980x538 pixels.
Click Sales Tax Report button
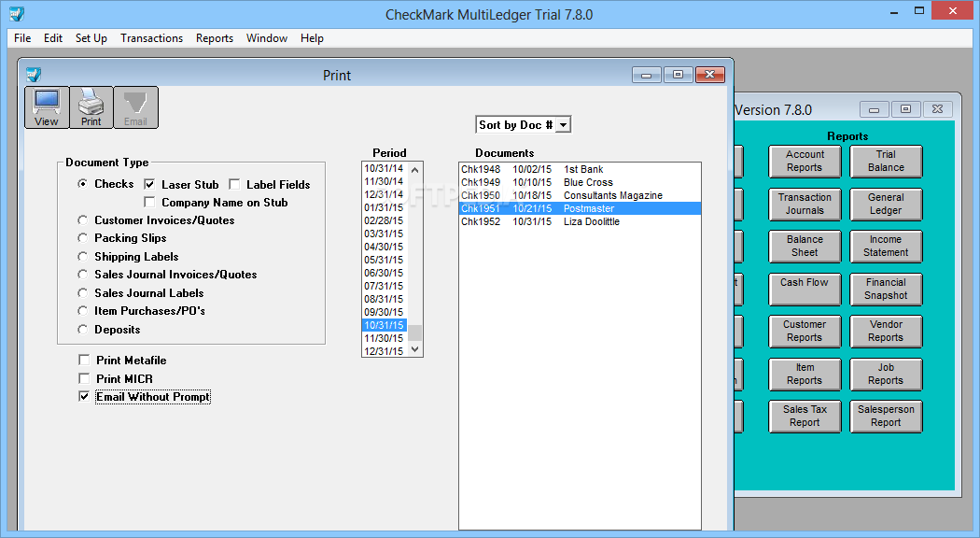805,416
